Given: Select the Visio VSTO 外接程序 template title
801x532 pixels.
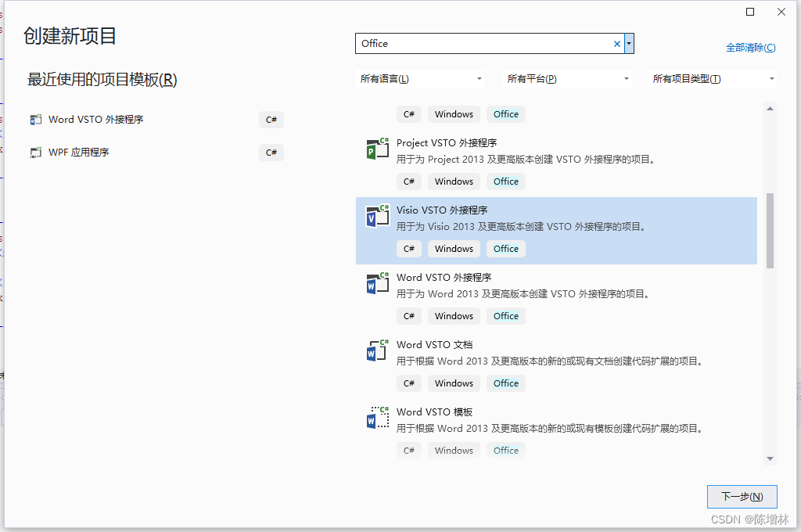Looking at the screenshot, I should click(x=442, y=210).
